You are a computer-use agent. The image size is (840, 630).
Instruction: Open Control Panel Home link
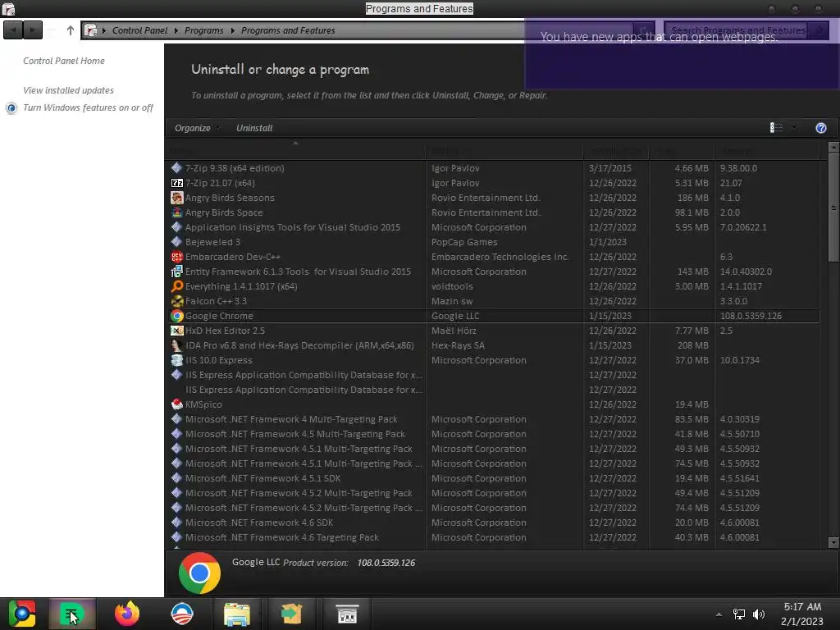tap(64, 61)
